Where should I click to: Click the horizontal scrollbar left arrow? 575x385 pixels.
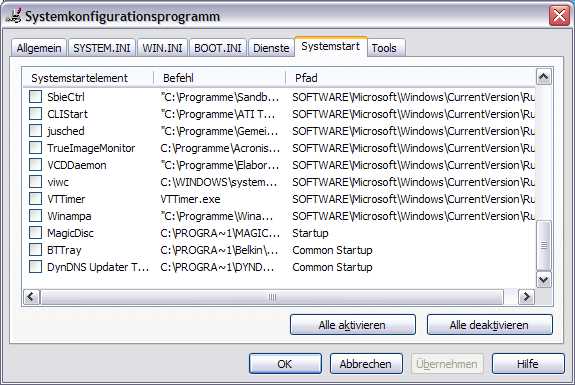tap(31, 297)
